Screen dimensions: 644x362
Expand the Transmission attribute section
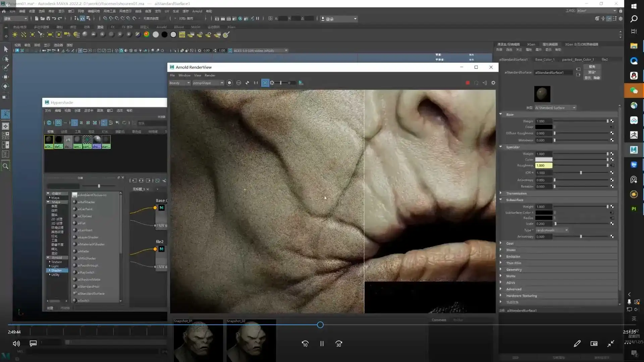pyautogui.click(x=516, y=193)
